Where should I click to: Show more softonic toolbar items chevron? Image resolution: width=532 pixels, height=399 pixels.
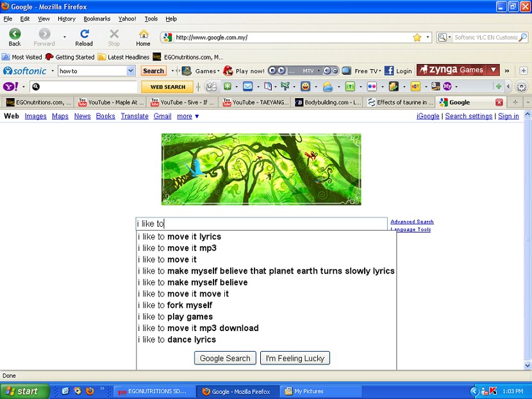[x=507, y=71]
